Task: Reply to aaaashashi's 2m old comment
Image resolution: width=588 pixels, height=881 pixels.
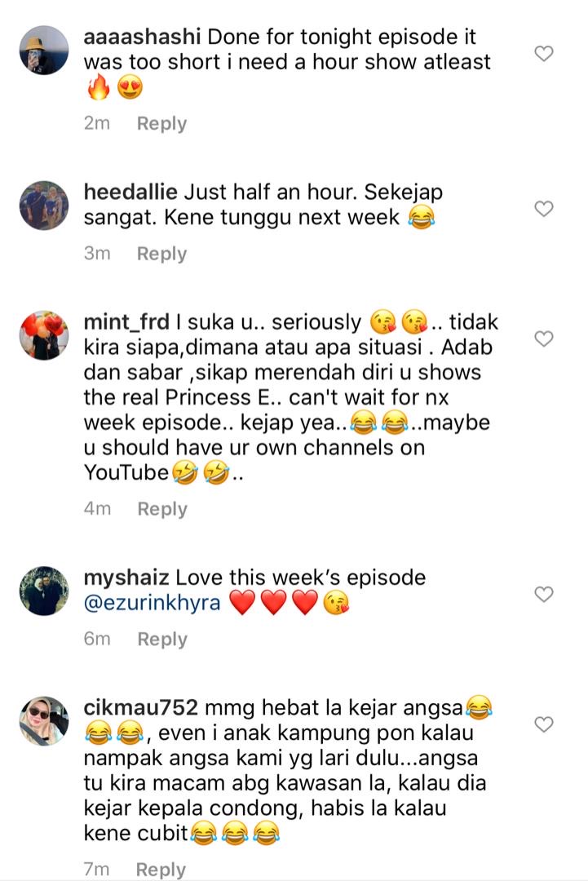Action: pos(161,124)
